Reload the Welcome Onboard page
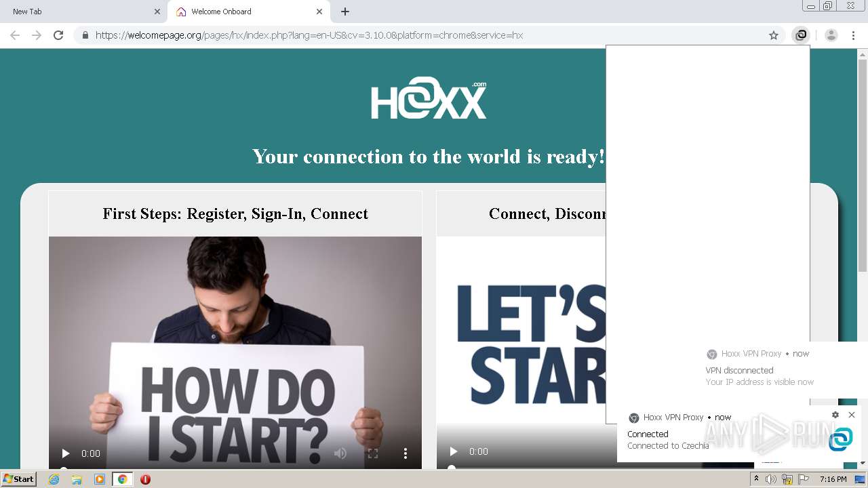This screenshot has width=868, height=488. click(x=58, y=35)
